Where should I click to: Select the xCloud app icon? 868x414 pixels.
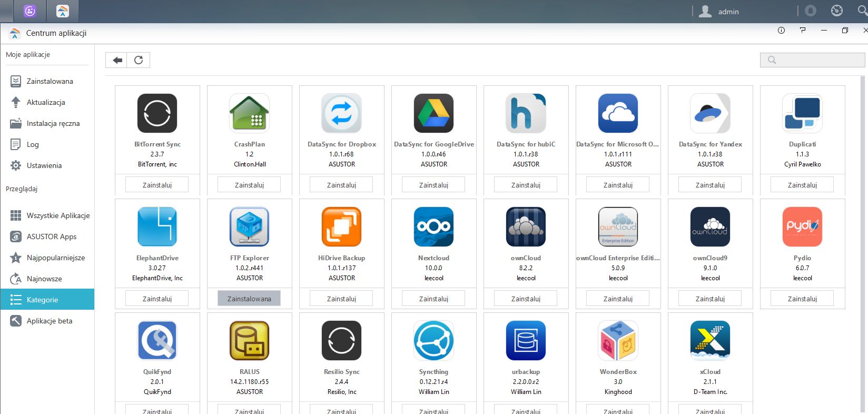[x=710, y=341]
